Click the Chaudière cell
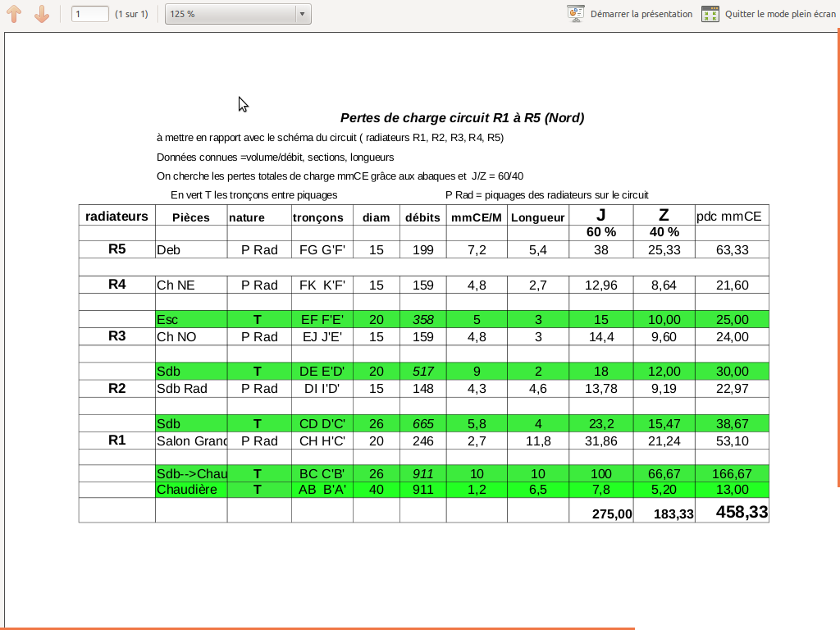Image resolution: width=840 pixels, height=630 pixels. click(191, 490)
